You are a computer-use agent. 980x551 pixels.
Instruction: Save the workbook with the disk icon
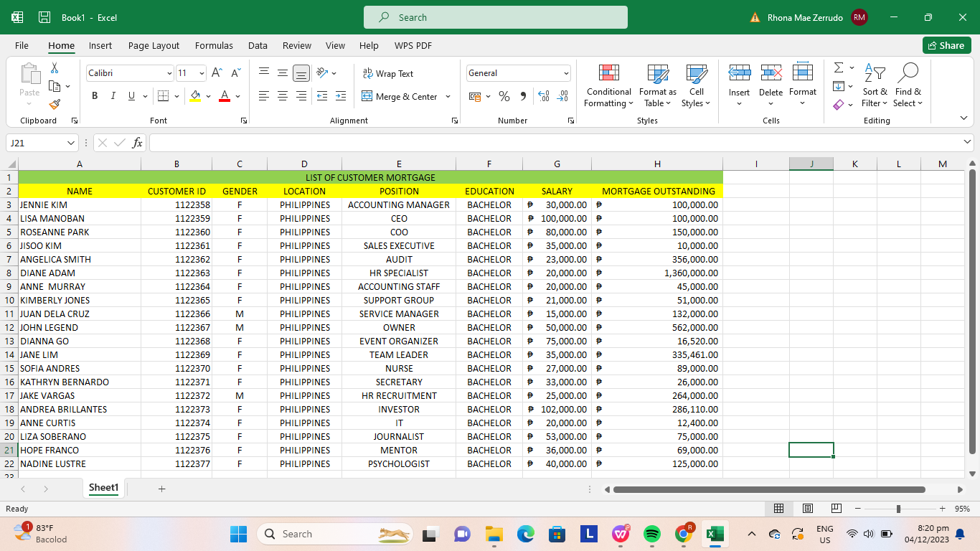tap(44, 17)
